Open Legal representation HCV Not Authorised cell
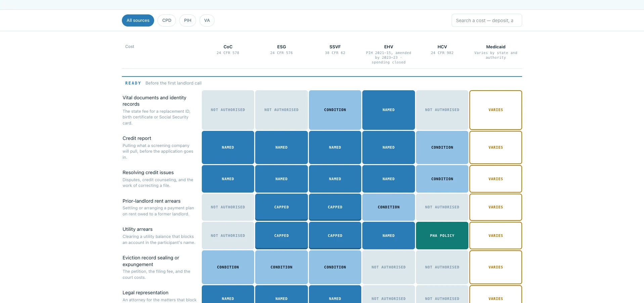 442,294
